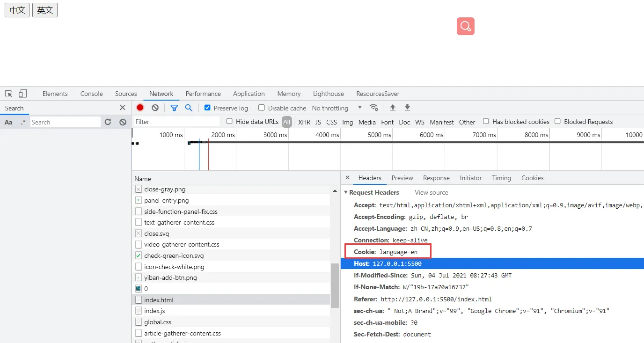The image size is (644, 343).
Task: Export HAR file with download arrow
Action: (x=408, y=108)
